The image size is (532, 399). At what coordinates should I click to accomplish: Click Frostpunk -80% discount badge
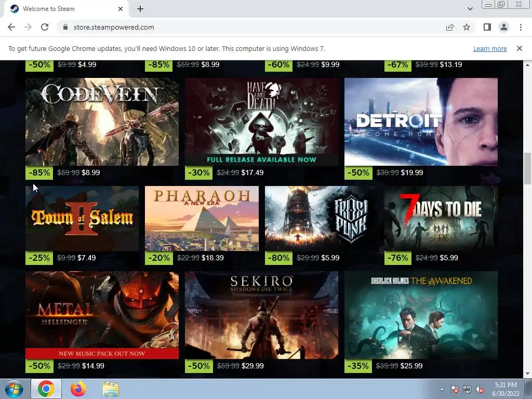point(278,258)
